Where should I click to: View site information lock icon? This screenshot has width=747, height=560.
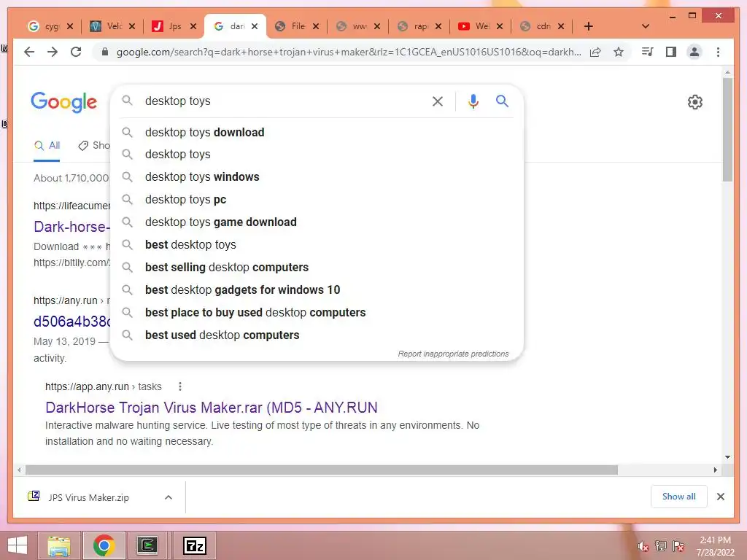(105, 52)
